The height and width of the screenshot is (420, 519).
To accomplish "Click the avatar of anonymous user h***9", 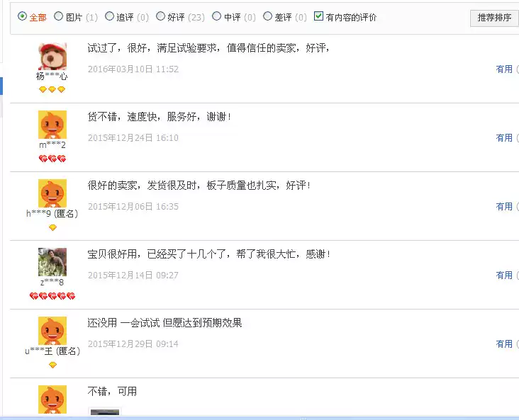I will [52, 193].
